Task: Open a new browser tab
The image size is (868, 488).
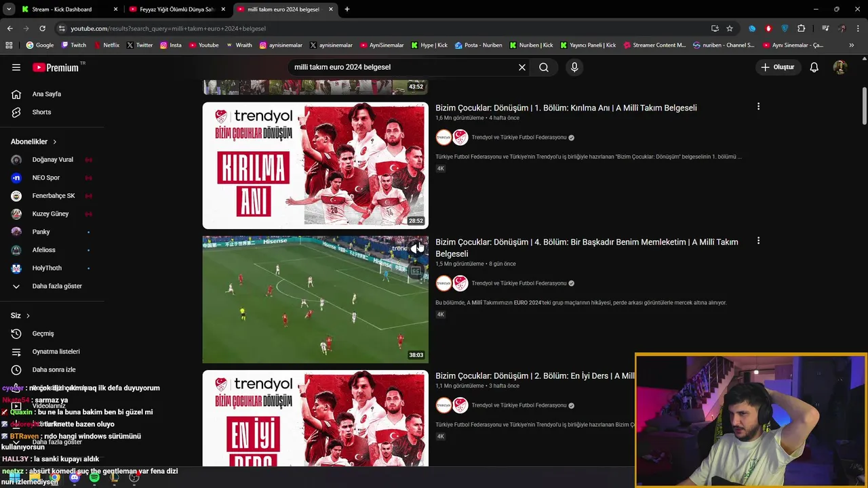Action: (x=347, y=9)
